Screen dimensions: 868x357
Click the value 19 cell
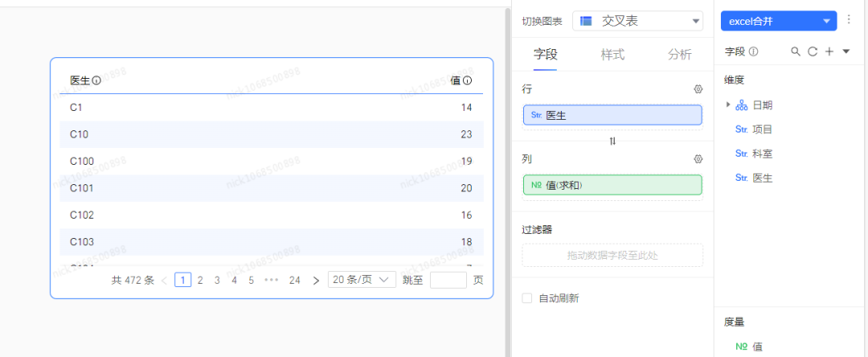tap(466, 161)
